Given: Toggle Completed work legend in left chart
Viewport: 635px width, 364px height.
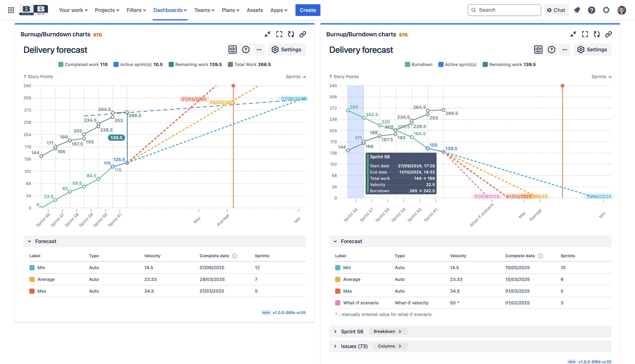Looking at the screenshot, I should (83, 65).
